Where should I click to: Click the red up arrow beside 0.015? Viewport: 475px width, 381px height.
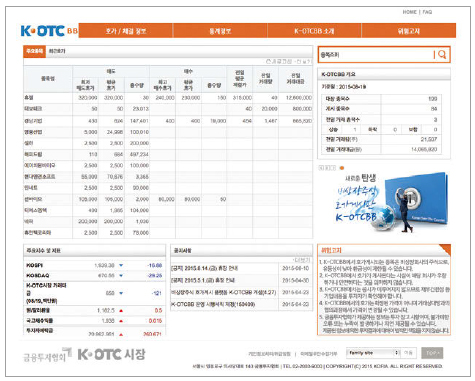coord(121,321)
